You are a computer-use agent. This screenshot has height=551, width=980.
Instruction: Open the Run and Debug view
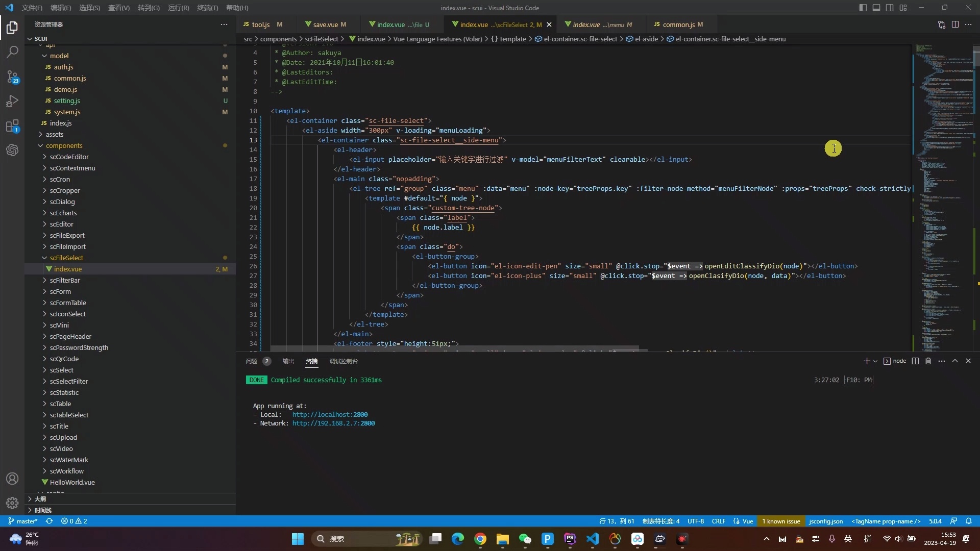tap(12, 101)
